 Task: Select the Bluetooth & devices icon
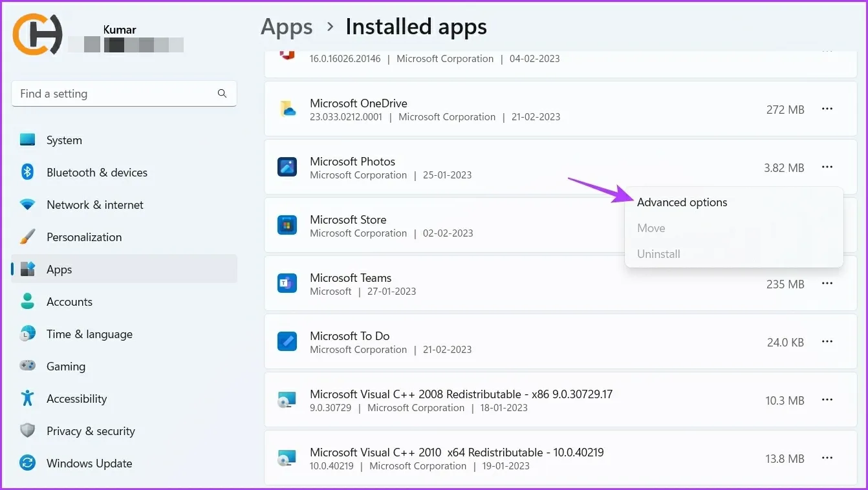click(27, 172)
